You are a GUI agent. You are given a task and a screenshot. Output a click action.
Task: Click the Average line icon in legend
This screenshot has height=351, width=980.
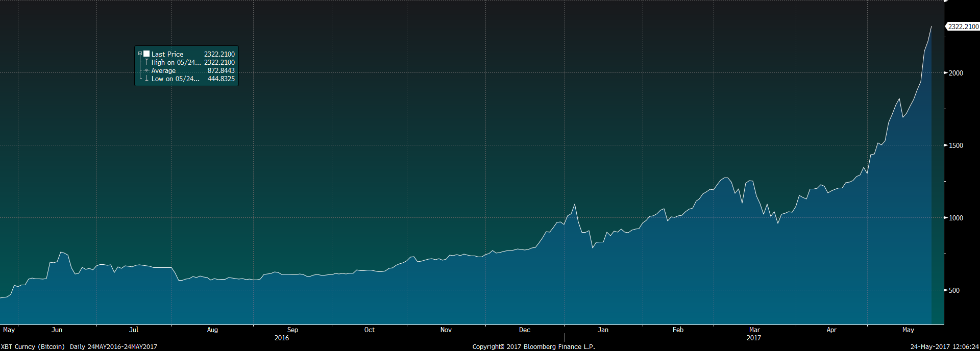pos(146,70)
